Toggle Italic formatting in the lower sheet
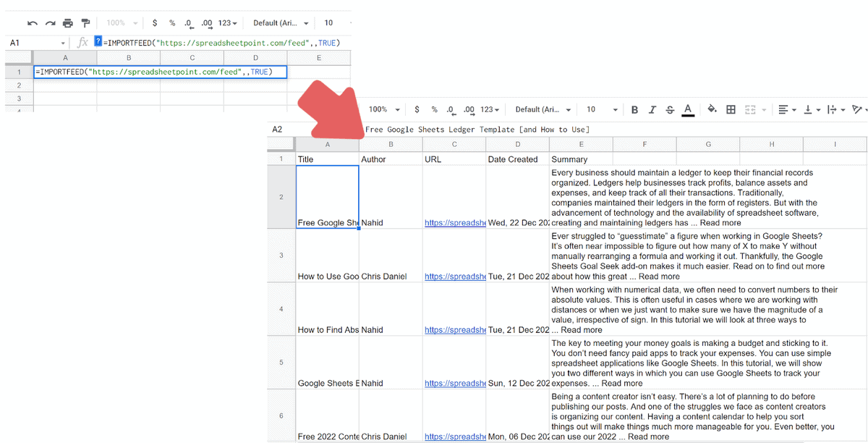The width and height of the screenshot is (868, 443). pos(652,110)
